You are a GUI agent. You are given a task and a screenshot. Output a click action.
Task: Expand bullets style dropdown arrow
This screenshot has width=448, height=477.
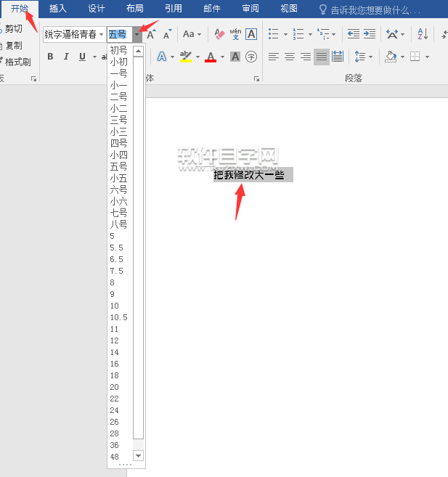[285, 34]
